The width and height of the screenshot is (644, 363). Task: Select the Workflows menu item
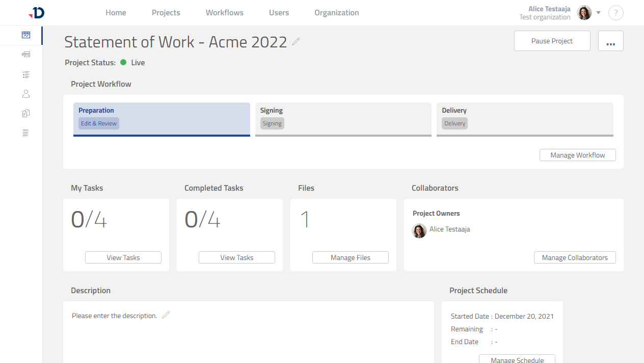pos(224,12)
